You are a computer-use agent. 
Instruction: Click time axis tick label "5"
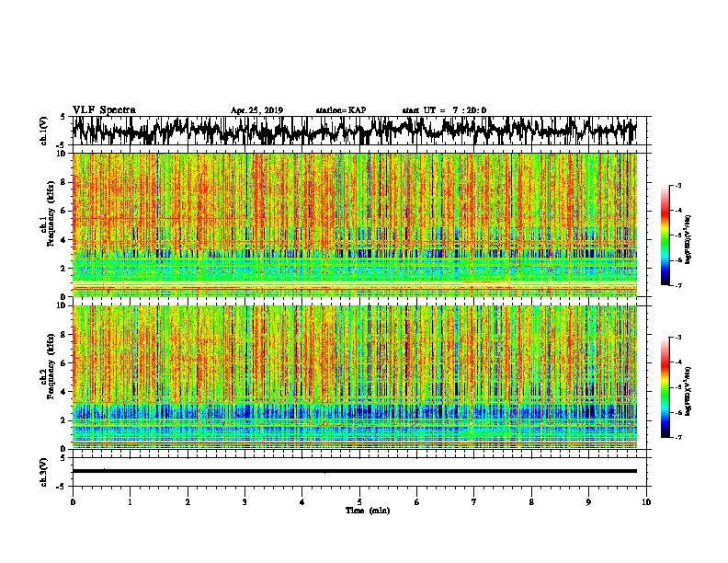coord(359,502)
